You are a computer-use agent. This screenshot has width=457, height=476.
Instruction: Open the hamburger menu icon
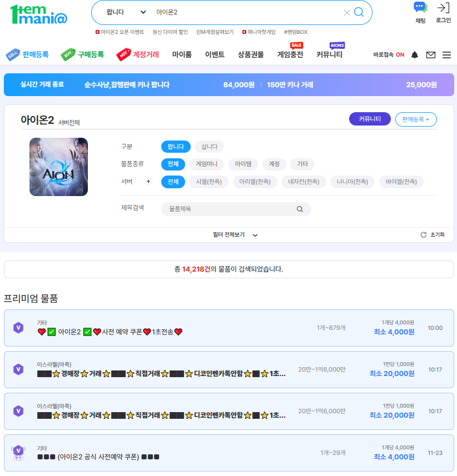point(446,55)
